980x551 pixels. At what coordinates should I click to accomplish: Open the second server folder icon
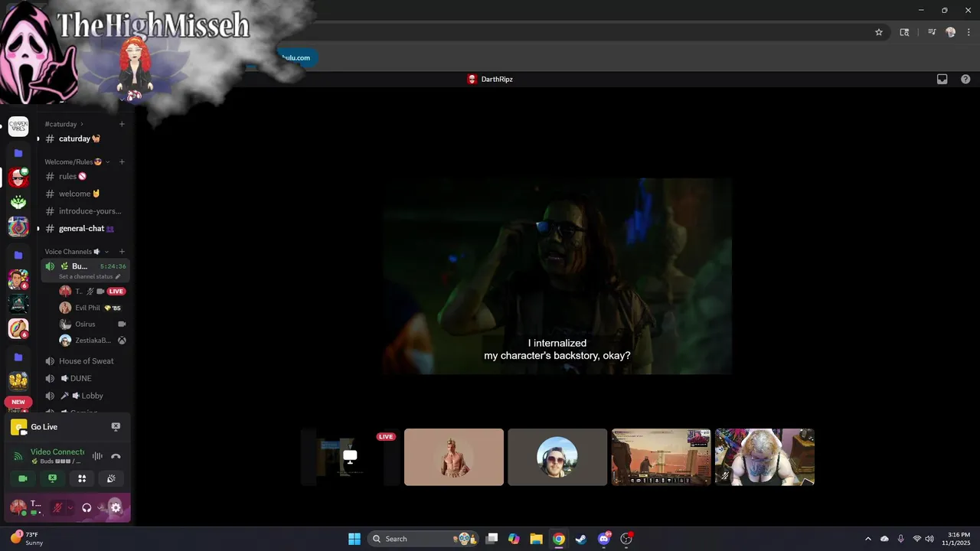pyautogui.click(x=18, y=255)
